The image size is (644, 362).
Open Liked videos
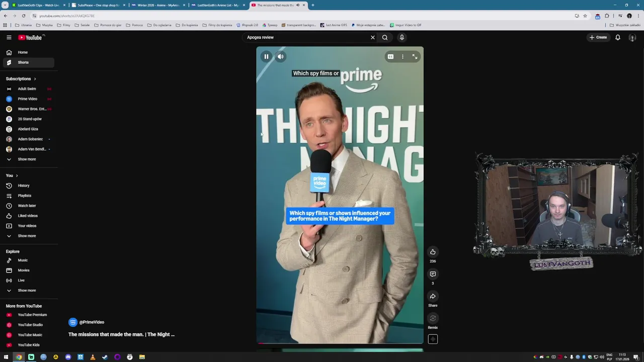coord(29,216)
